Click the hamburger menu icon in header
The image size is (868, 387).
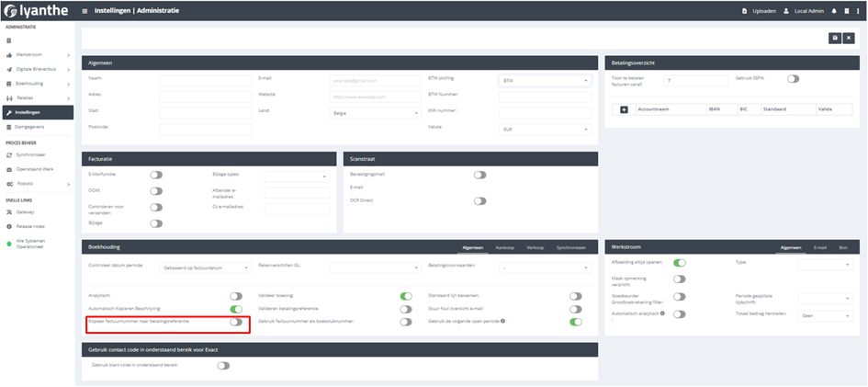[85, 11]
